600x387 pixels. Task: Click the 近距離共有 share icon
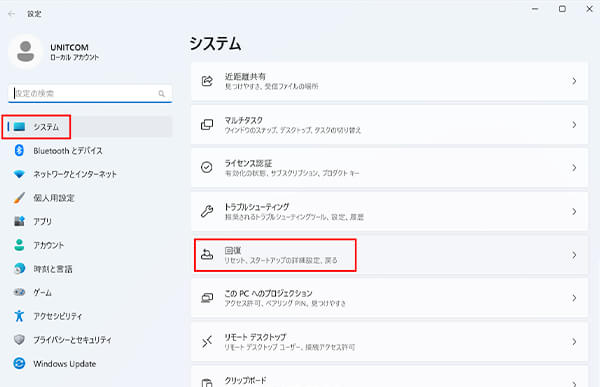coord(207,81)
